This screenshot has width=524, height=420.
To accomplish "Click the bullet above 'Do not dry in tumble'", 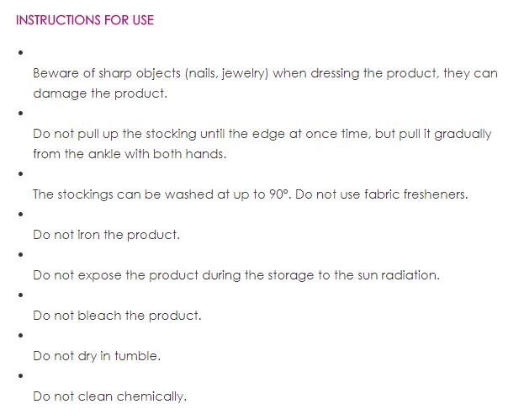I will click(19, 336).
